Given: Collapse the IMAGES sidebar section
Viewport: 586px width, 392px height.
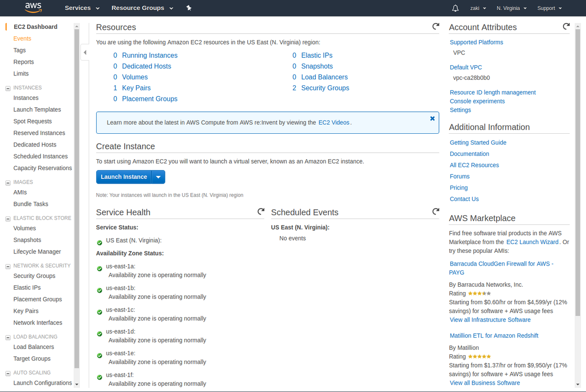Looking at the screenshot, I should click(8, 183).
